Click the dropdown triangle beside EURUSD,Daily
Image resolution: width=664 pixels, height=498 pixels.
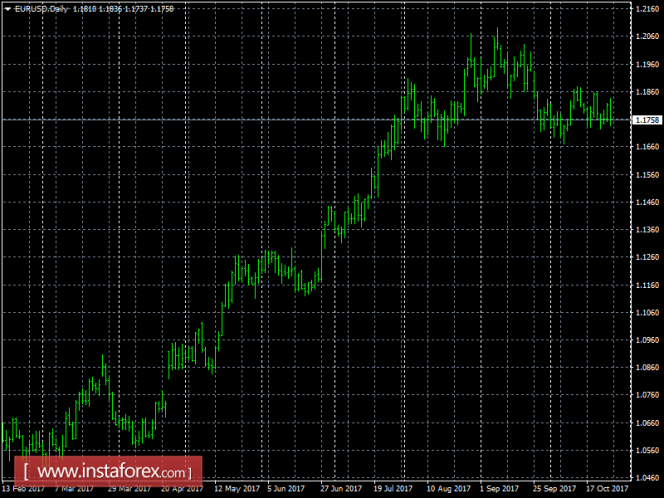point(7,9)
